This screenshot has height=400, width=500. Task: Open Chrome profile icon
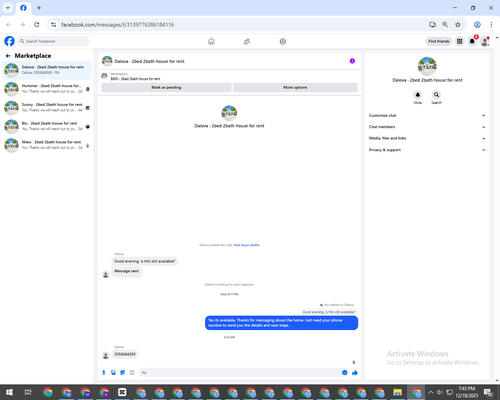click(477, 25)
